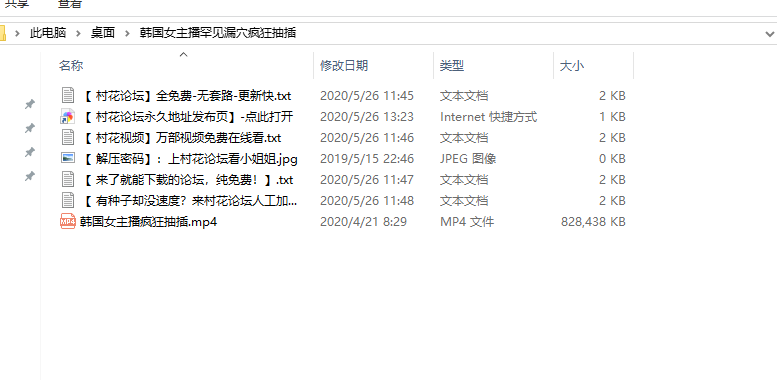Click the icon of 有种子却没速度 text file
Image resolution: width=777 pixels, height=380 pixels.
(x=67, y=200)
